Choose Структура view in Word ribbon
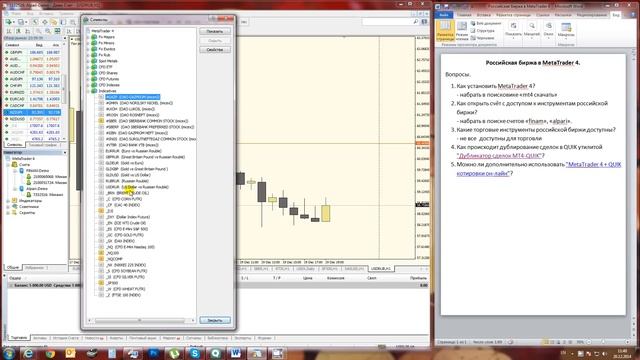Viewport: 640px width, 360px height. [482, 31]
